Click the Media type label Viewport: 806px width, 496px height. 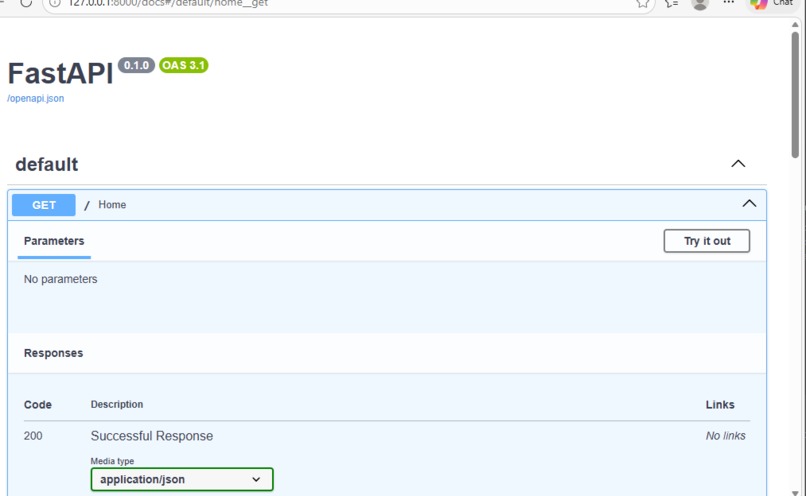tap(112, 461)
